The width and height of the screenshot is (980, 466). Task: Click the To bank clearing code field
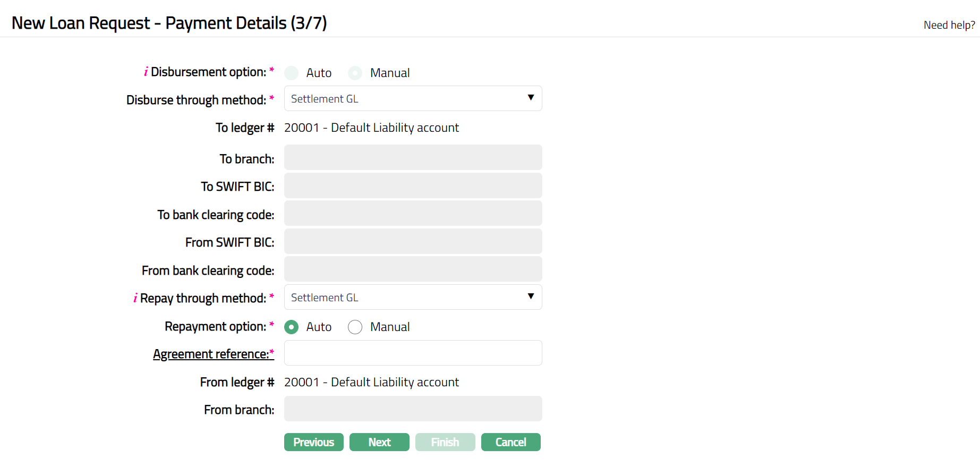(413, 213)
